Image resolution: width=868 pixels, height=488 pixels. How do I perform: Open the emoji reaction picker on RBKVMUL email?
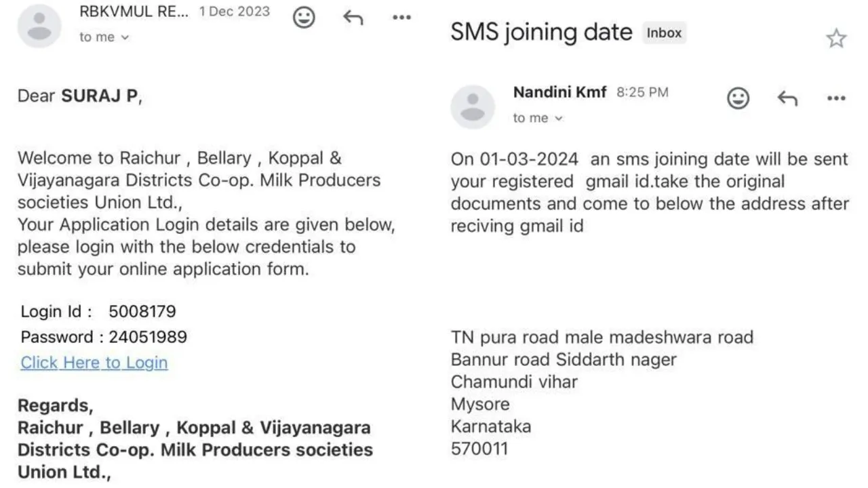[x=304, y=18]
